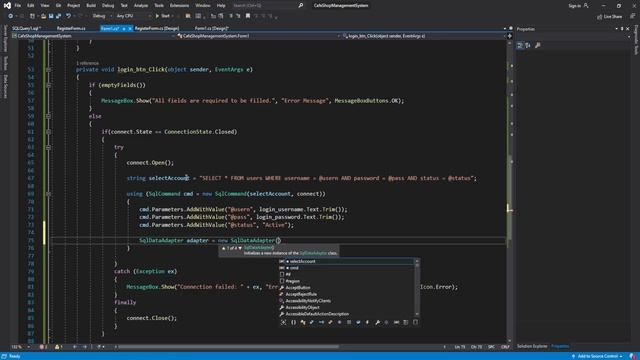
Task: Toggle the first locals IntelliSense filter icon
Action: (x=284, y=322)
